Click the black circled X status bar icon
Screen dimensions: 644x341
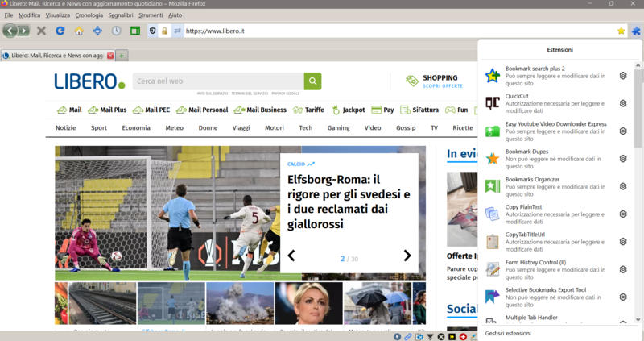click(x=441, y=336)
